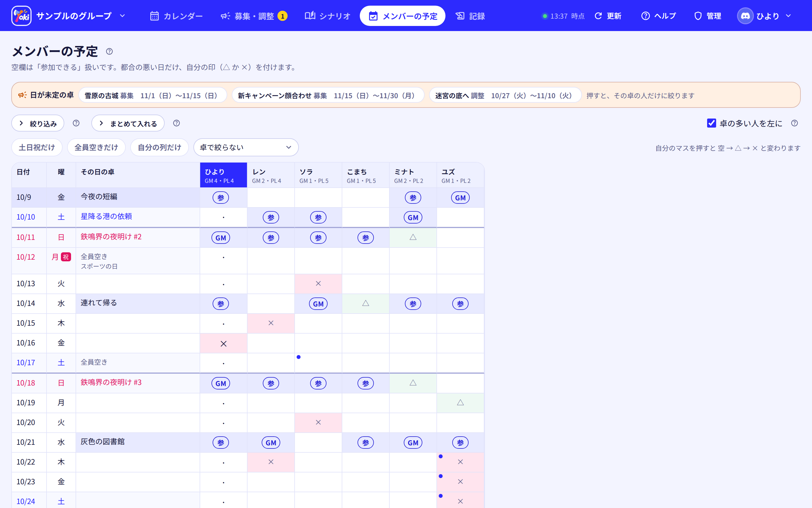The image size is (812, 508).
Task: Click the ユズ column header
Action: [460, 175]
